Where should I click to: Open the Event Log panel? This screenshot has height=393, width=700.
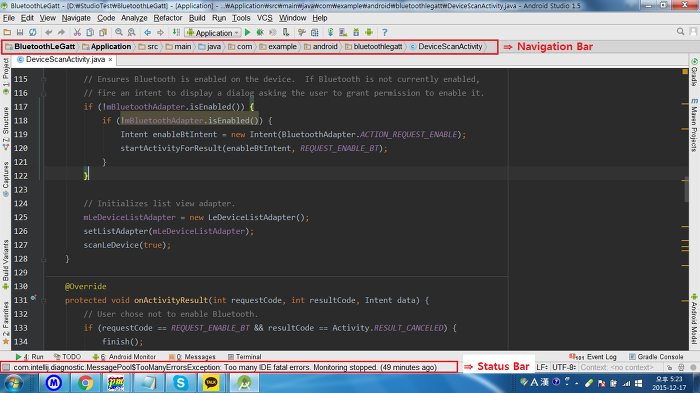[593, 357]
